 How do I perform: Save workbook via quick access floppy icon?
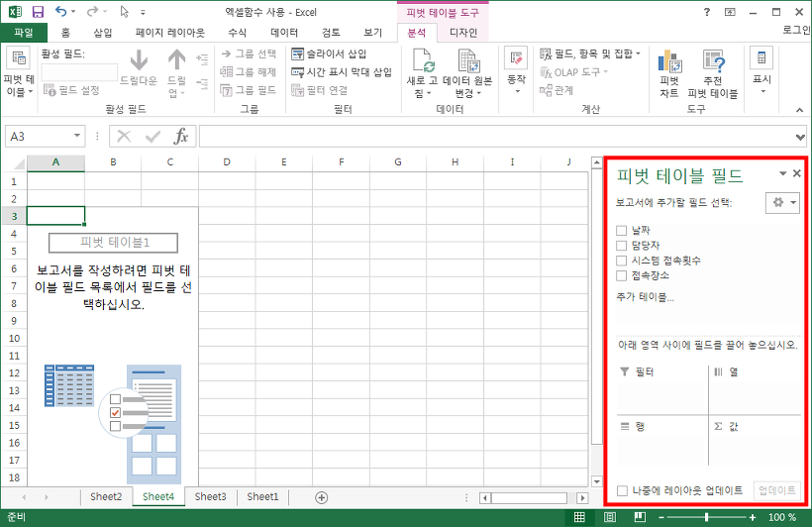point(38,12)
